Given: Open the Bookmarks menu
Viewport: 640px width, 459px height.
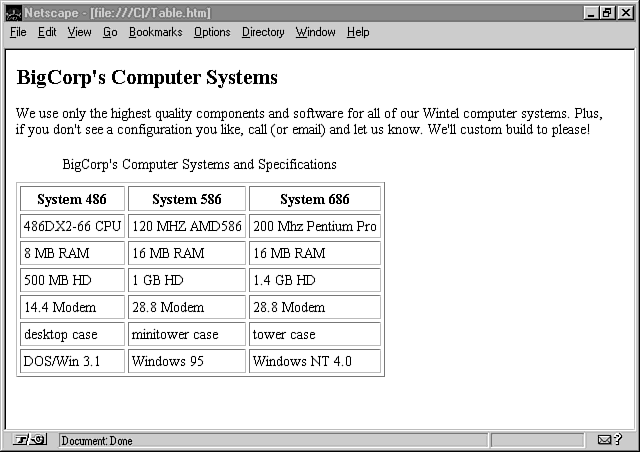Looking at the screenshot, I should [x=155, y=32].
